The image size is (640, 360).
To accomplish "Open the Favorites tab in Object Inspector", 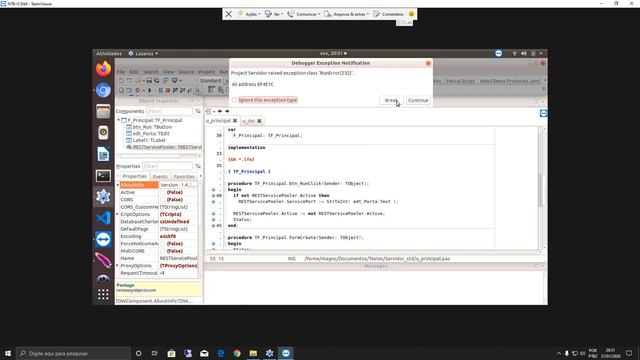I will tap(184, 176).
